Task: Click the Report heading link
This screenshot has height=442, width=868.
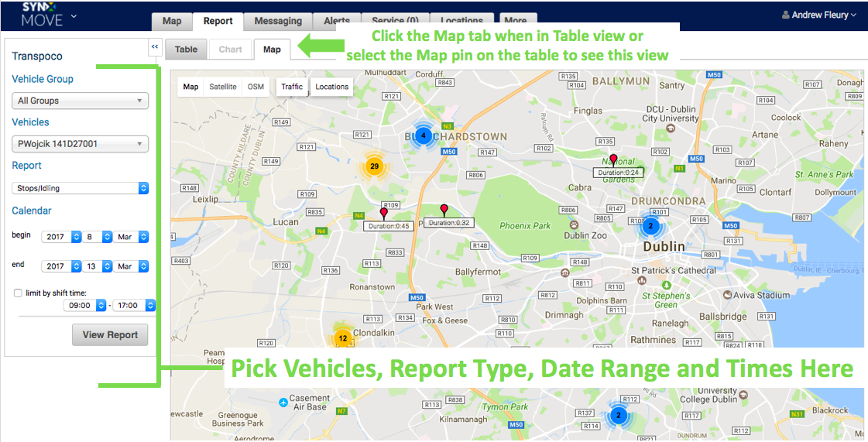Action: (26, 166)
